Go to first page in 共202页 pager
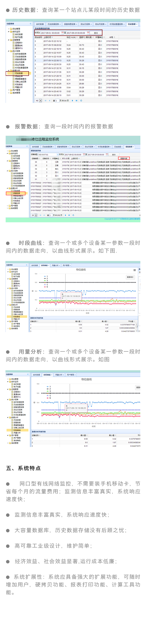 coord(40,215)
